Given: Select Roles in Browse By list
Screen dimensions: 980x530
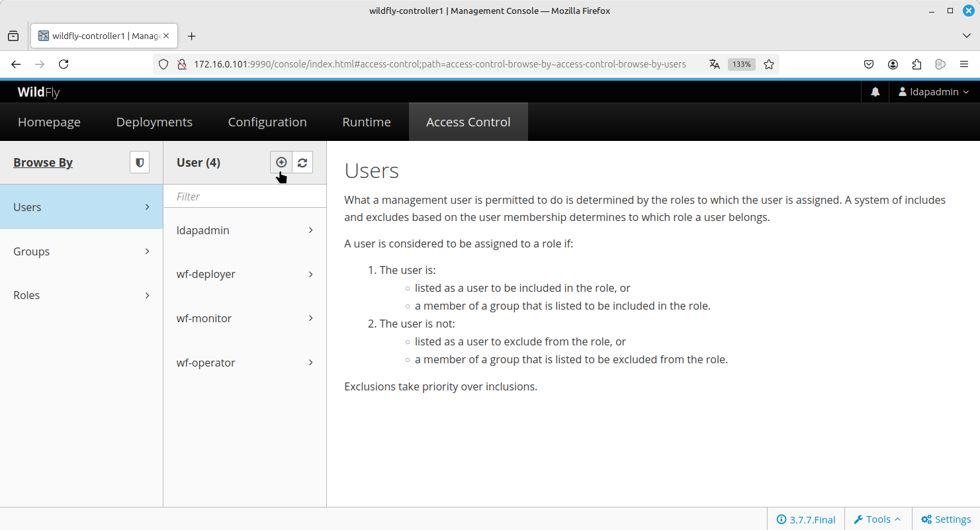Looking at the screenshot, I should (x=81, y=295).
